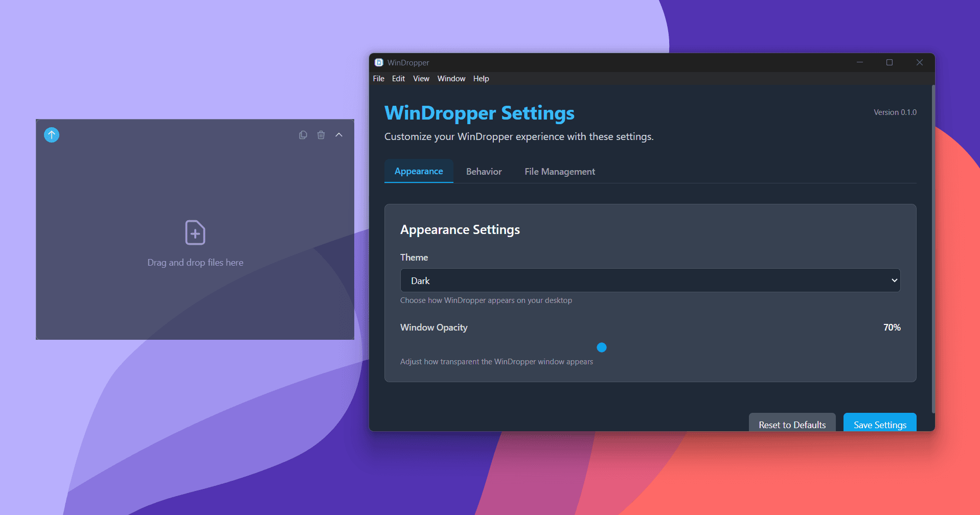Open the File menu
The image size is (980, 515).
coord(378,78)
